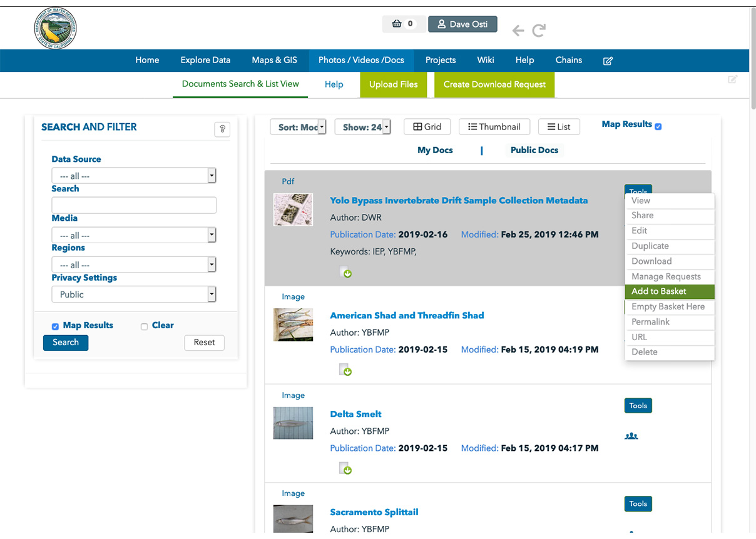
Task: Switch to List view
Action: 559,127
